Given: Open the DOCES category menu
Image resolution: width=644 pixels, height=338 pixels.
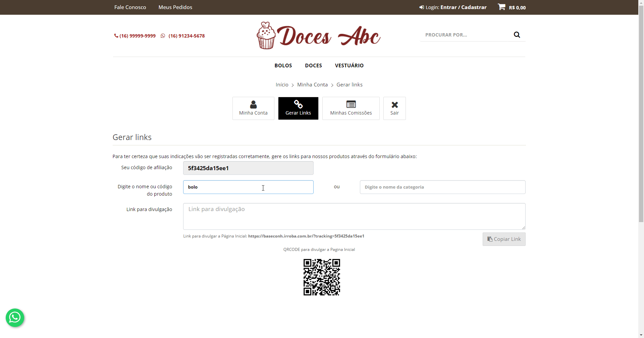Looking at the screenshot, I should point(313,65).
